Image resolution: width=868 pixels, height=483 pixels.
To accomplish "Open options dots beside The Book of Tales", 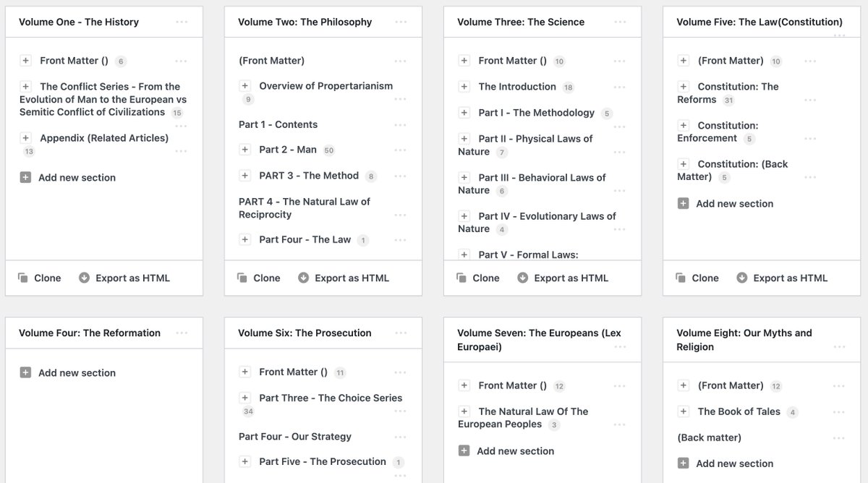I will tap(838, 412).
